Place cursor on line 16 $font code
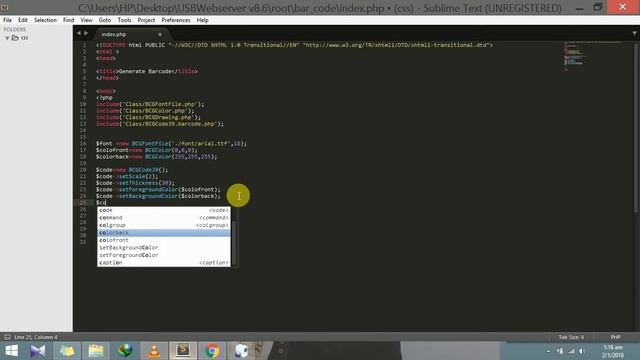Image resolution: width=640 pixels, height=360 pixels. pos(171,144)
